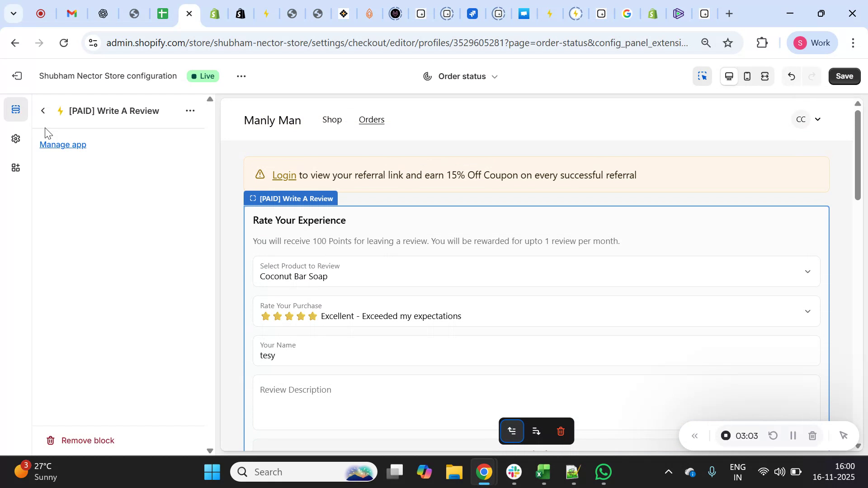Switch to mobile preview mode

tap(747, 76)
